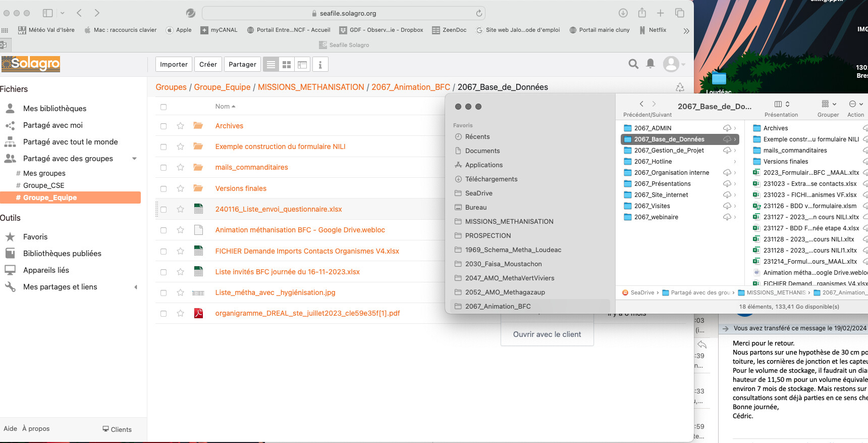Image resolution: width=868 pixels, height=443 pixels.
Task: Click the Safari reload page icon
Action: click(x=478, y=13)
